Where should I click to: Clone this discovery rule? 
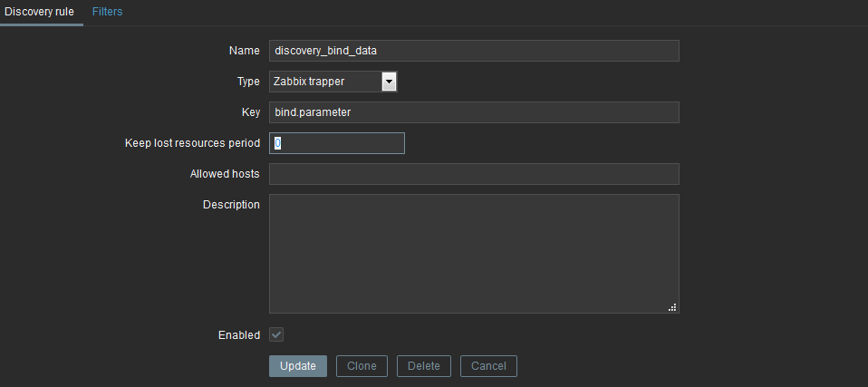click(x=362, y=366)
